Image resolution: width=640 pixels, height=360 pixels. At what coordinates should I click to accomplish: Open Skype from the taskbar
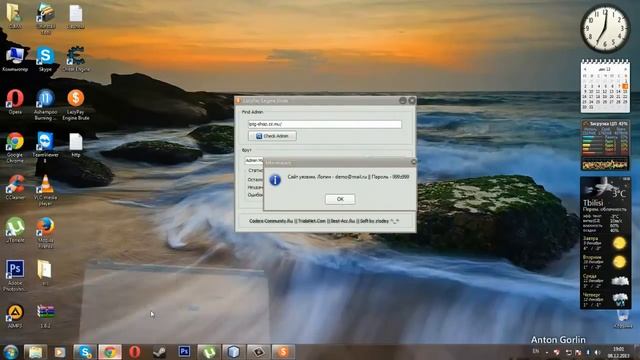[x=85, y=352]
